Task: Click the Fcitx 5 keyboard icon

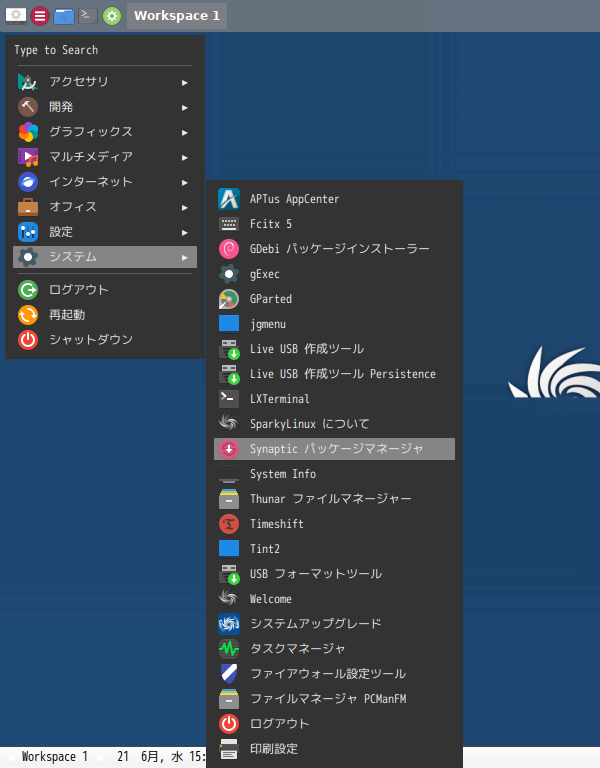Action: (229, 224)
